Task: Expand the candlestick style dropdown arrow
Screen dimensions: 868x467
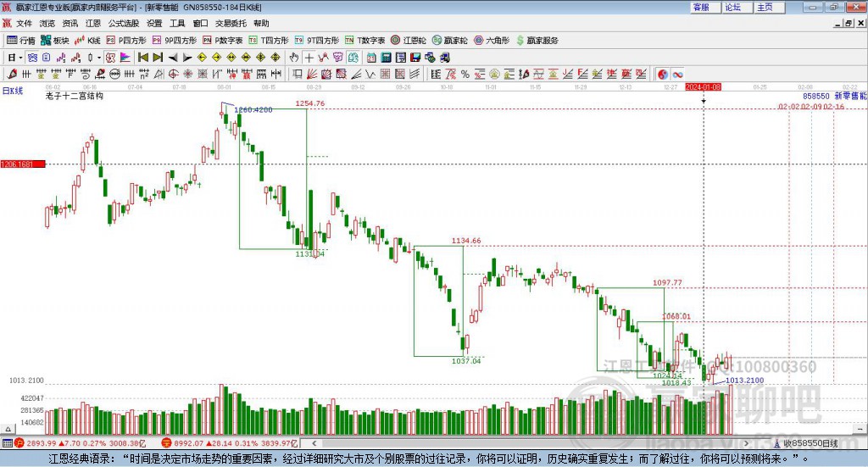Action: [99, 58]
